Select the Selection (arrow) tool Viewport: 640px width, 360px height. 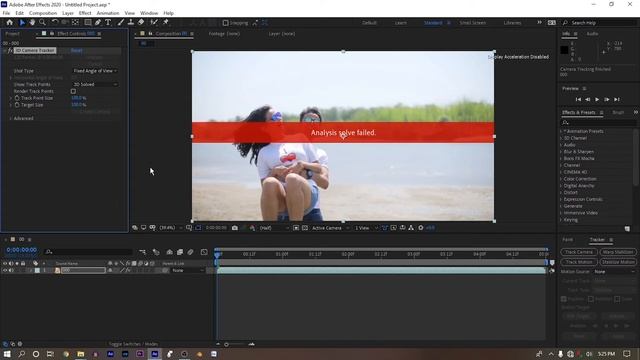(22, 22)
